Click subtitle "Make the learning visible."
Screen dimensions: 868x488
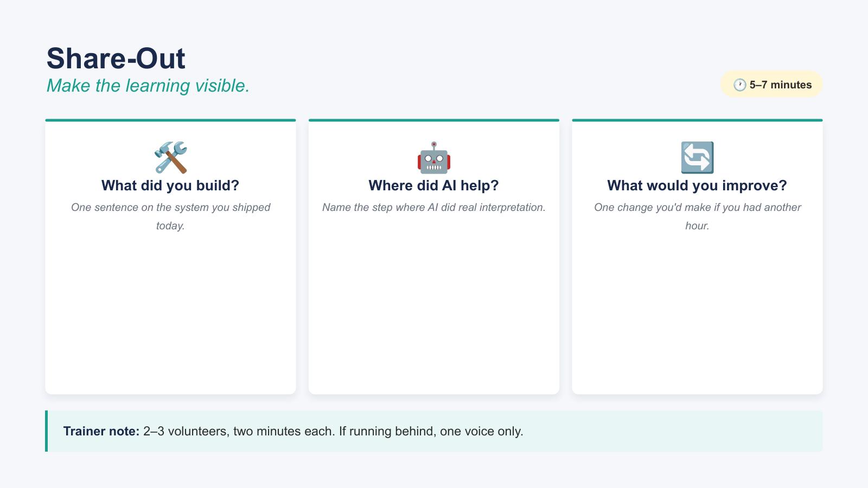(x=148, y=86)
